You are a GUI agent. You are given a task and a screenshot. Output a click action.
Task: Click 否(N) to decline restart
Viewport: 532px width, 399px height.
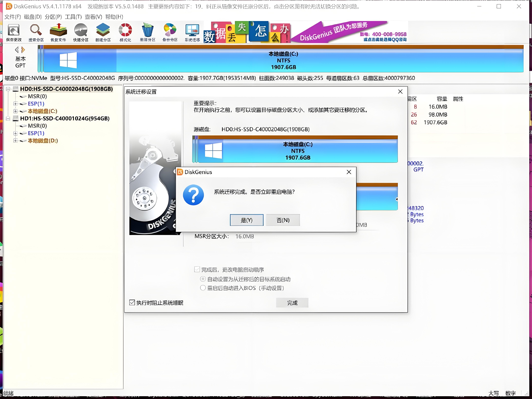283,220
